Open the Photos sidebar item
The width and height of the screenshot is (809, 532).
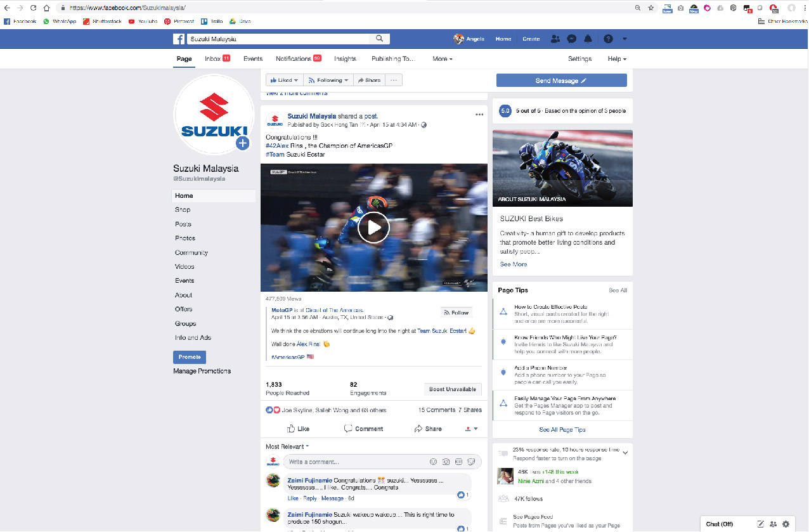coord(185,238)
